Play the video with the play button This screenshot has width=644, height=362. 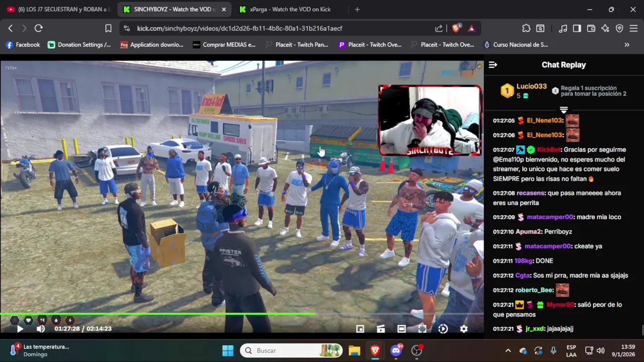tap(20, 329)
